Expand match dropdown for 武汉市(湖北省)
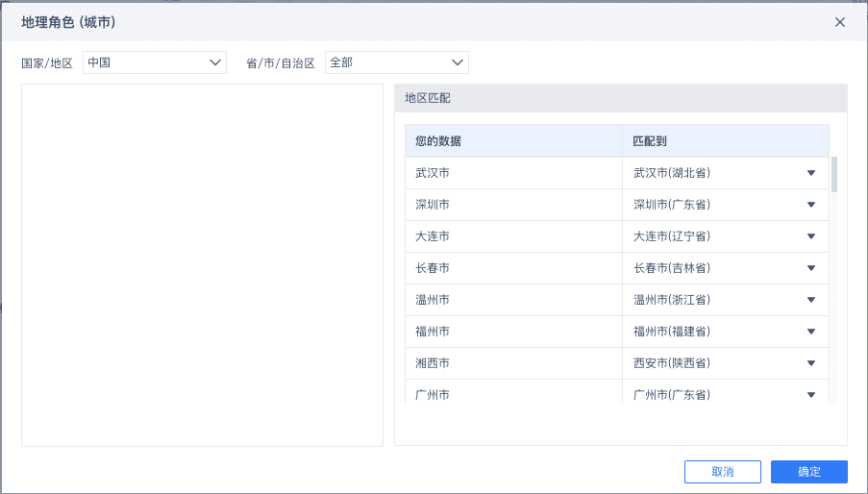 [x=810, y=173]
